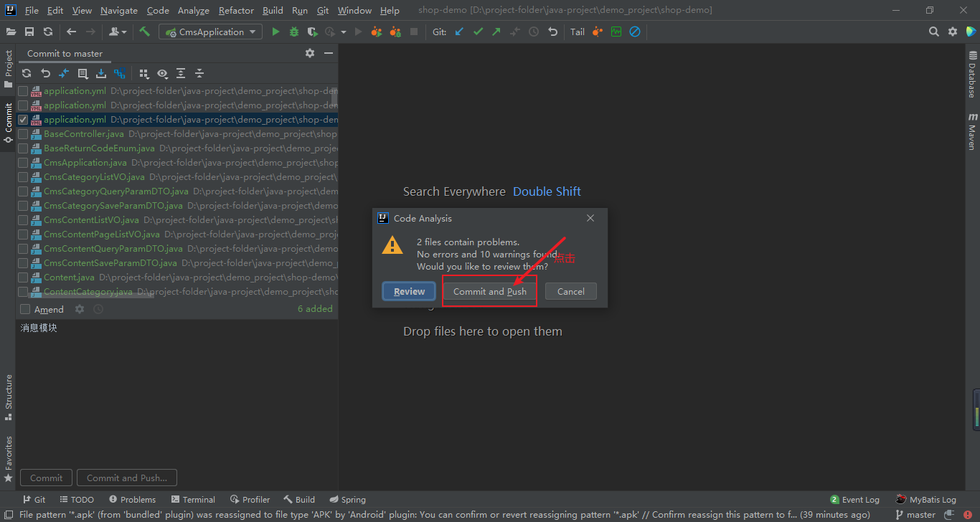The image size is (980, 522).
Task: Open the master branch selector in status bar
Action: click(915, 515)
